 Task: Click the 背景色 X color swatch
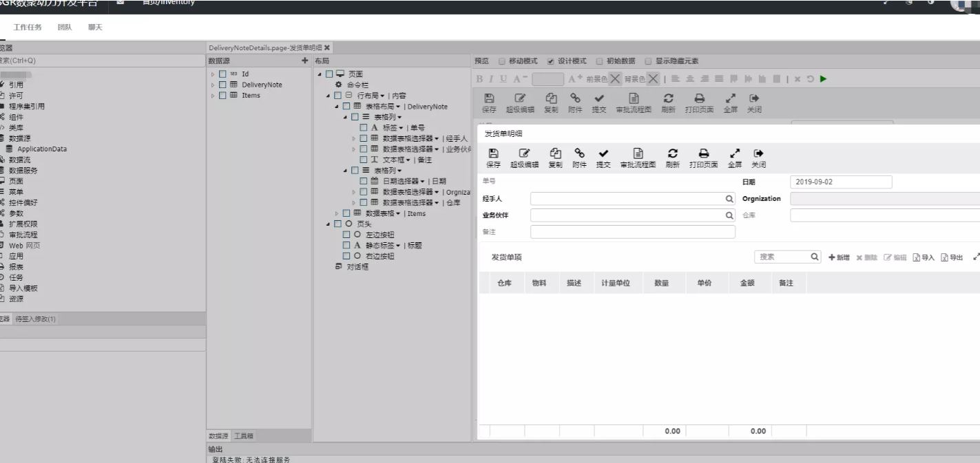pos(653,79)
